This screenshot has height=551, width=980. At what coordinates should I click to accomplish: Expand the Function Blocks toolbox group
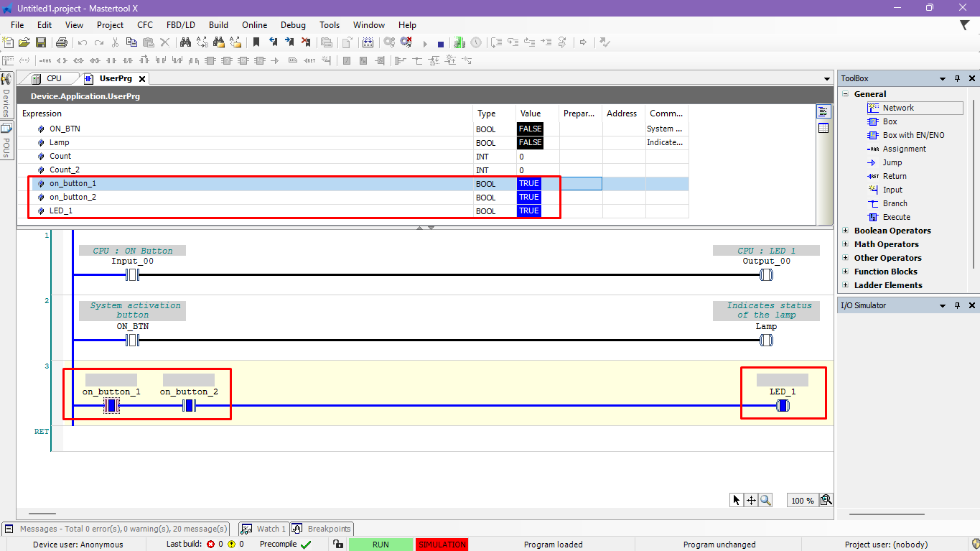pos(845,272)
